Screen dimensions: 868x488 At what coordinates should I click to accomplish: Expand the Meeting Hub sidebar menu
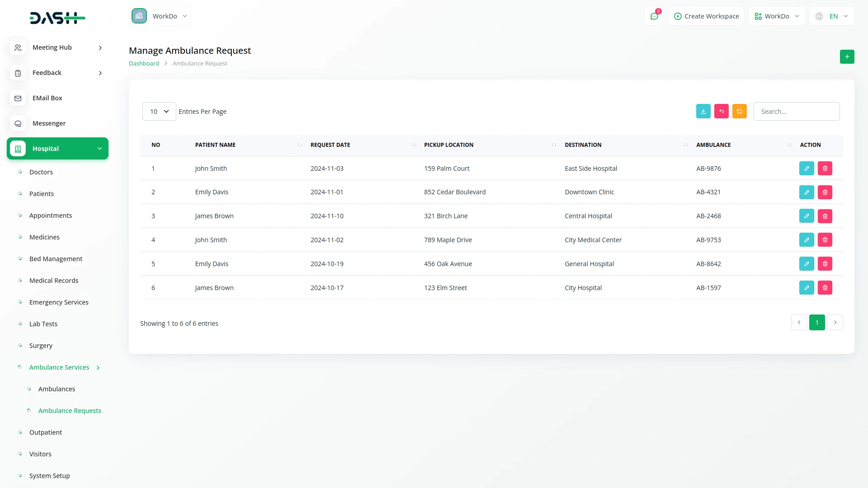click(57, 47)
